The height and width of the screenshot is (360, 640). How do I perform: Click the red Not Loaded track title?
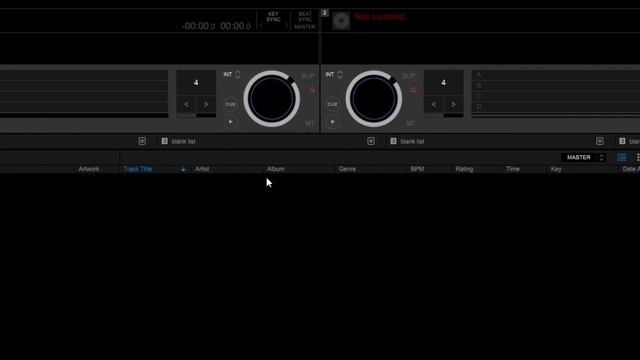(380, 16)
